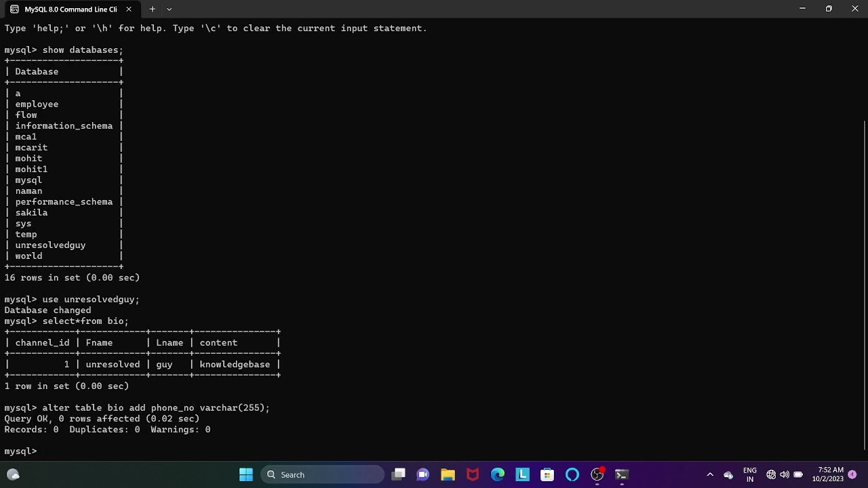Screen dimensions: 868x488
Task: Click the terminal vertical scrollbar thumb
Action: pos(865,285)
